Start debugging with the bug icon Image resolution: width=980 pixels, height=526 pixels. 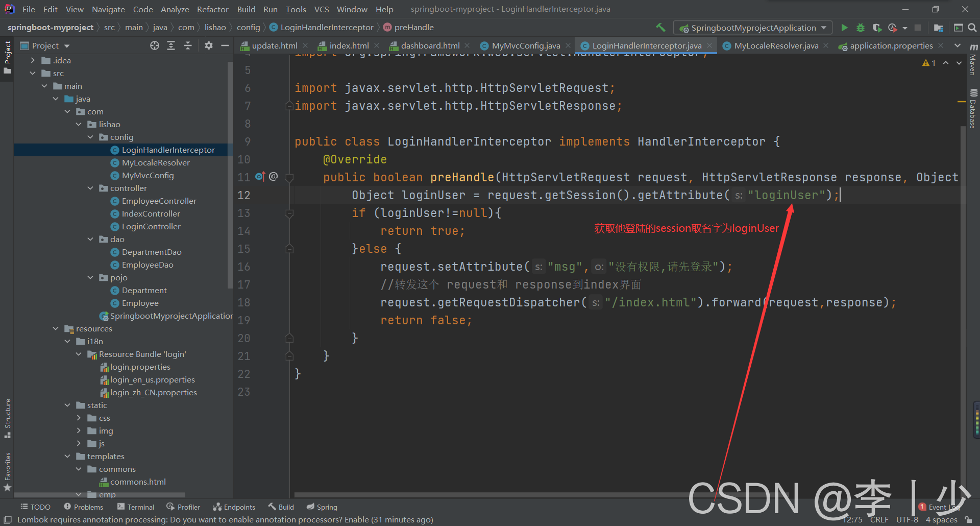click(861, 28)
